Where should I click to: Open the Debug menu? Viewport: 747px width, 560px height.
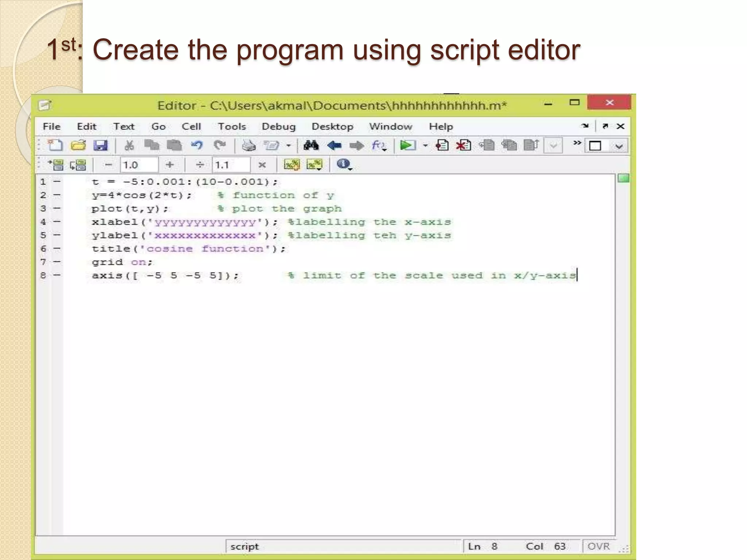(x=279, y=127)
